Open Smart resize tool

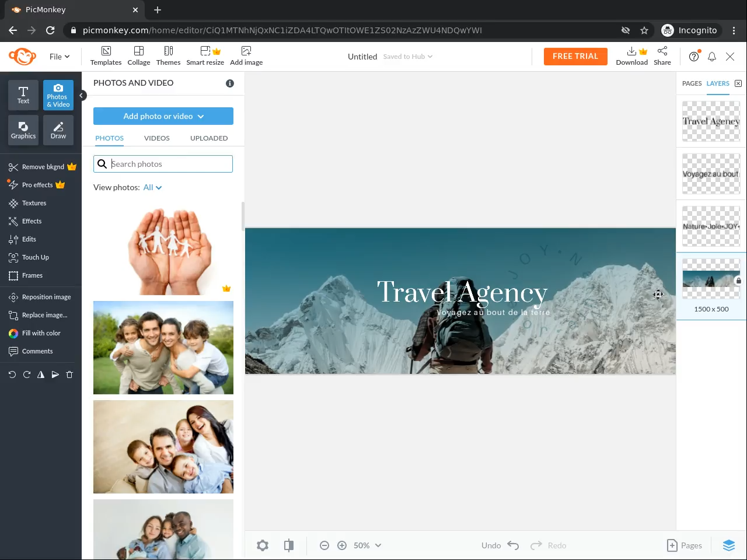205,56
